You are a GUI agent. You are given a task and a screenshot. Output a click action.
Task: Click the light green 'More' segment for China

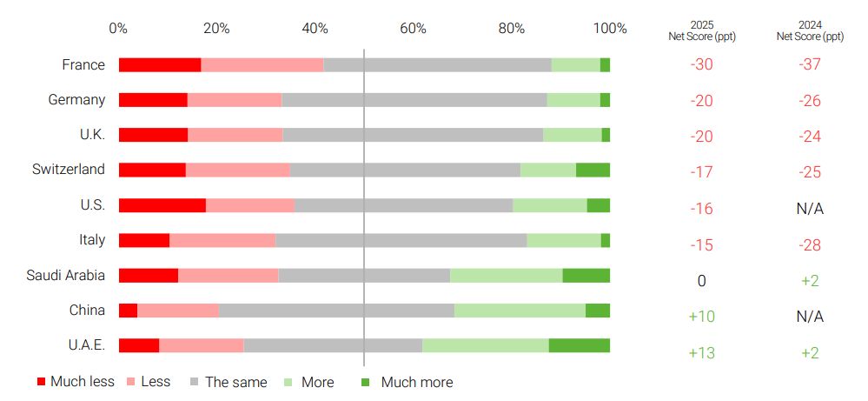[x=520, y=311]
